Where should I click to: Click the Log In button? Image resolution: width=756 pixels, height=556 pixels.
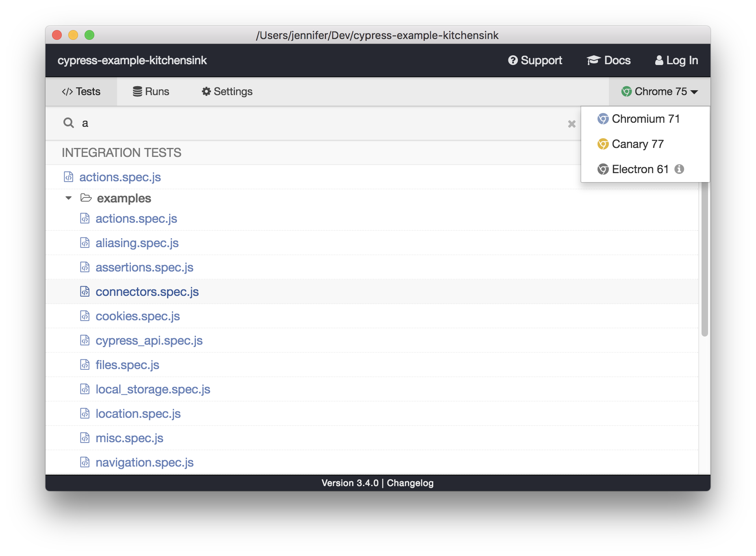click(x=676, y=60)
